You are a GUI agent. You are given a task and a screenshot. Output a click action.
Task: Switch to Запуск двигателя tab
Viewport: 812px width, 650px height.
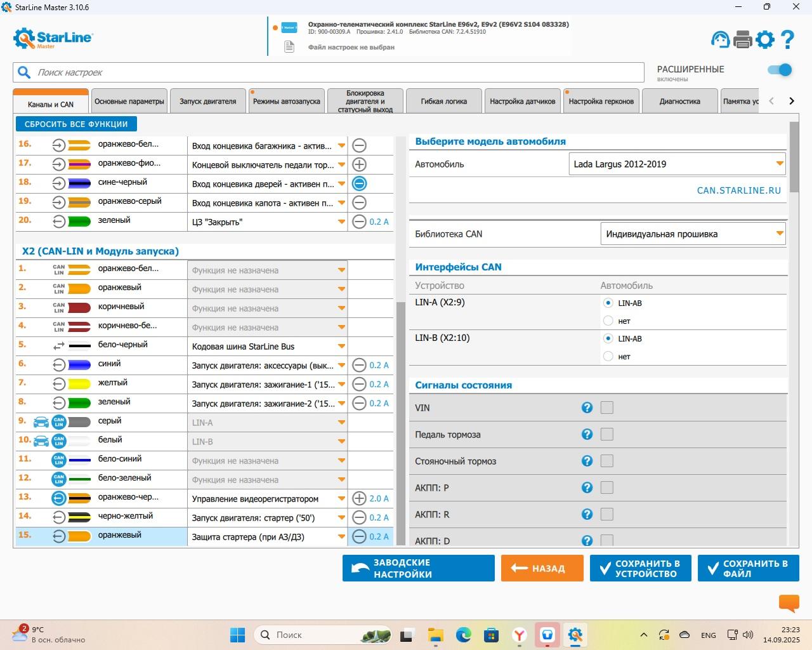point(208,101)
